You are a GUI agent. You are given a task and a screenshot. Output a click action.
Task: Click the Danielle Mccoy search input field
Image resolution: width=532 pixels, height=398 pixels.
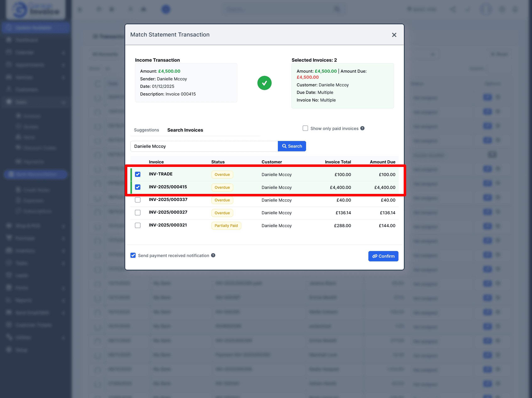coord(204,146)
